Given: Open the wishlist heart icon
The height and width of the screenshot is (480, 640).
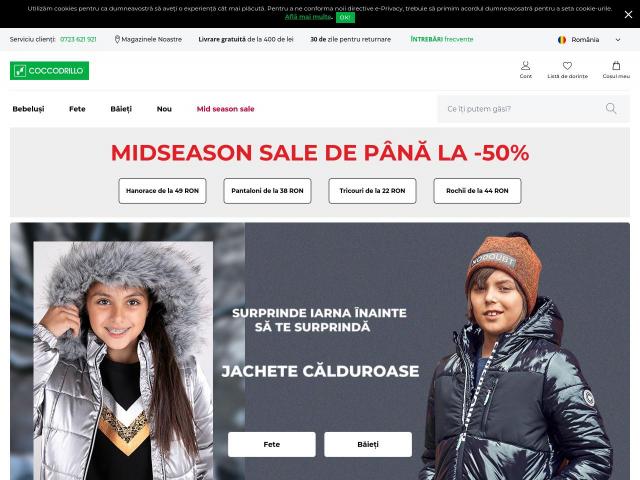Looking at the screenshot, I should coord(567,66).
